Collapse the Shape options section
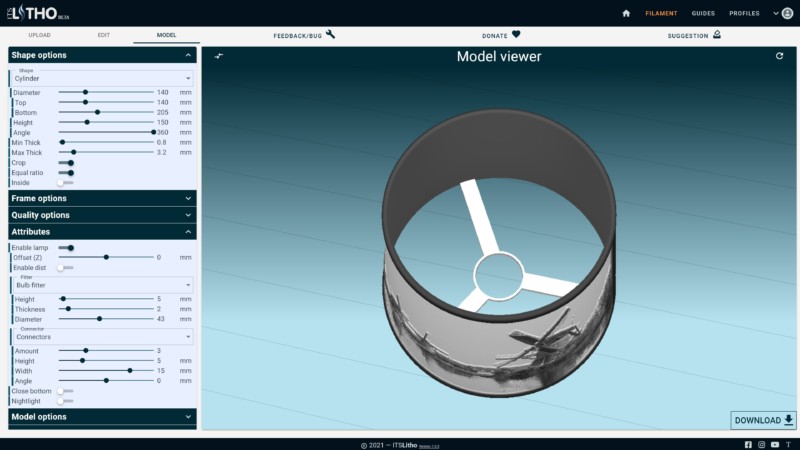 (102, 55)
